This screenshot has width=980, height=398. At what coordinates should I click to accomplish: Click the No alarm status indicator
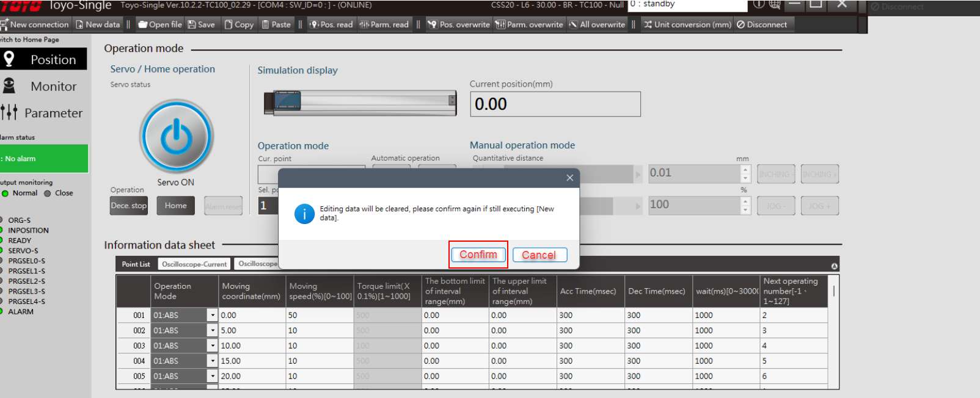point(43,159)
